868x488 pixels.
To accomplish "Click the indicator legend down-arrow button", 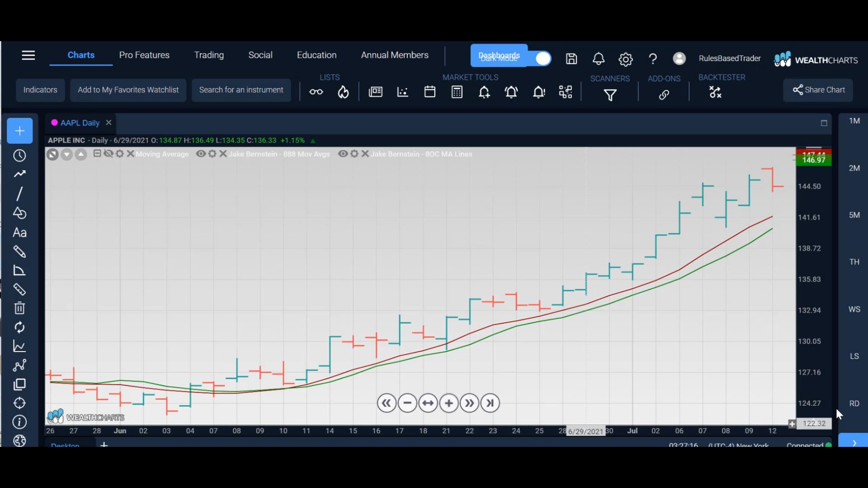I will tap(67, 155).
